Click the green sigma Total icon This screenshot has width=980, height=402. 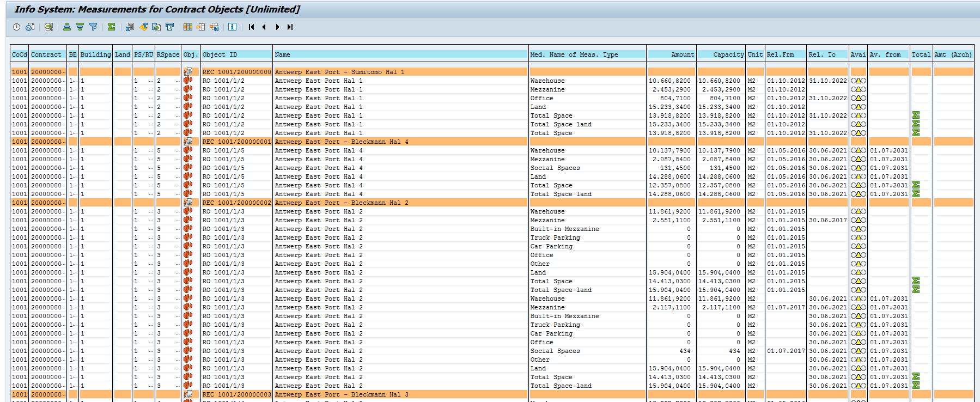(111, 27)
